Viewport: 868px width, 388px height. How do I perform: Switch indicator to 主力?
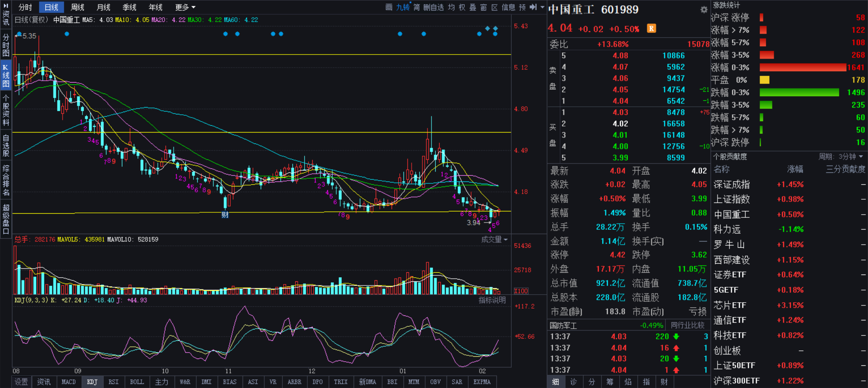162,382
